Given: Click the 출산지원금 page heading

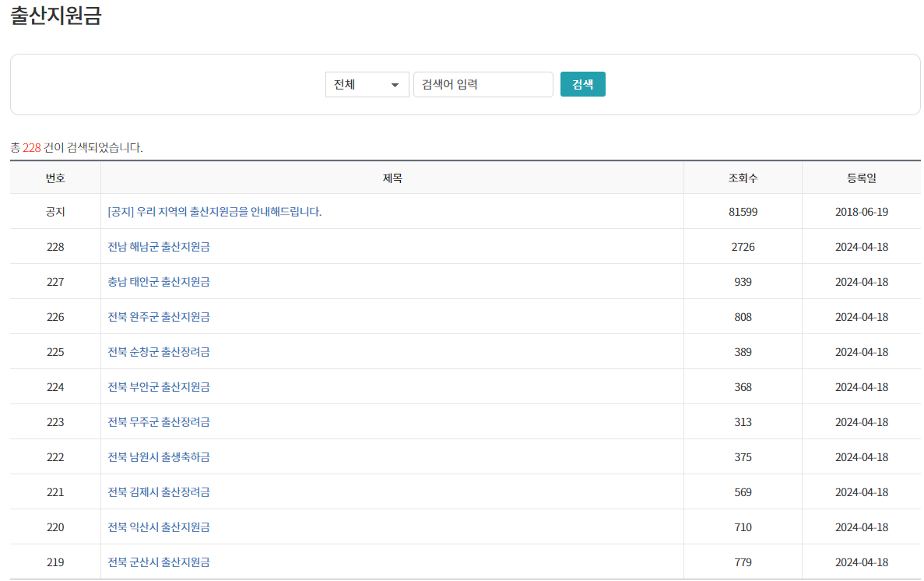Looking at the screenshot, I should coord(56,16).
